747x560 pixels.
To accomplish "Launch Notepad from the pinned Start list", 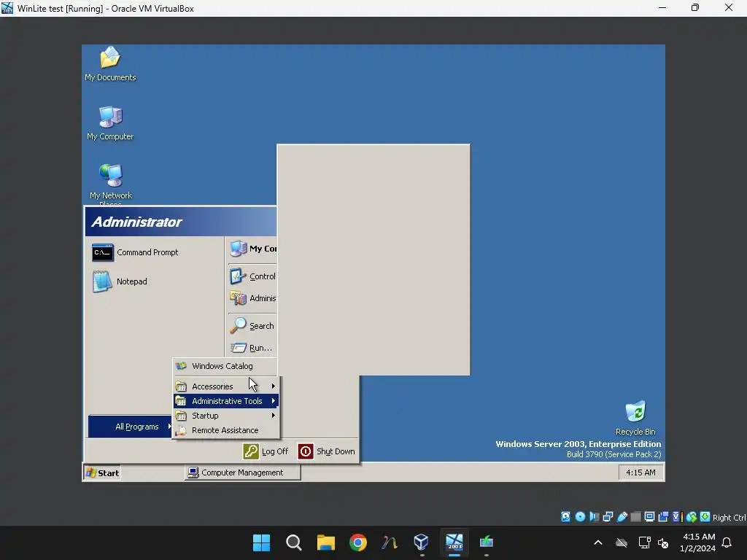I will pos(120,281).
